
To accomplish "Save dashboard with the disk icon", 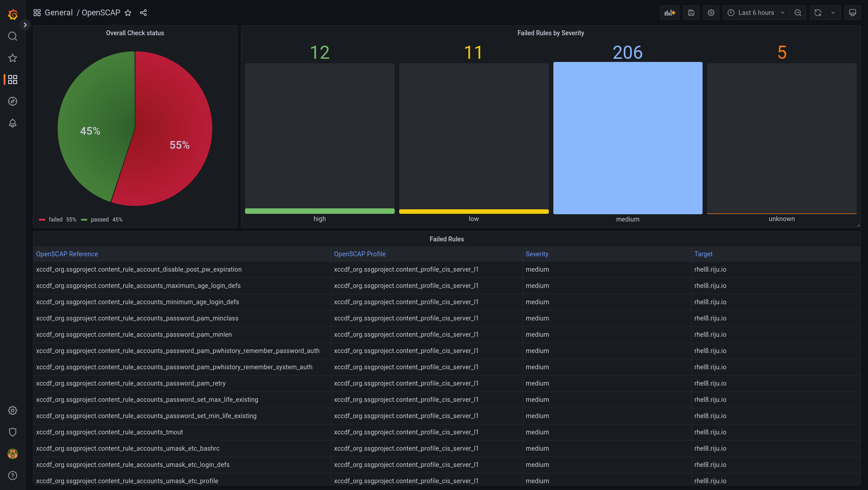I will tap(691, 13).
